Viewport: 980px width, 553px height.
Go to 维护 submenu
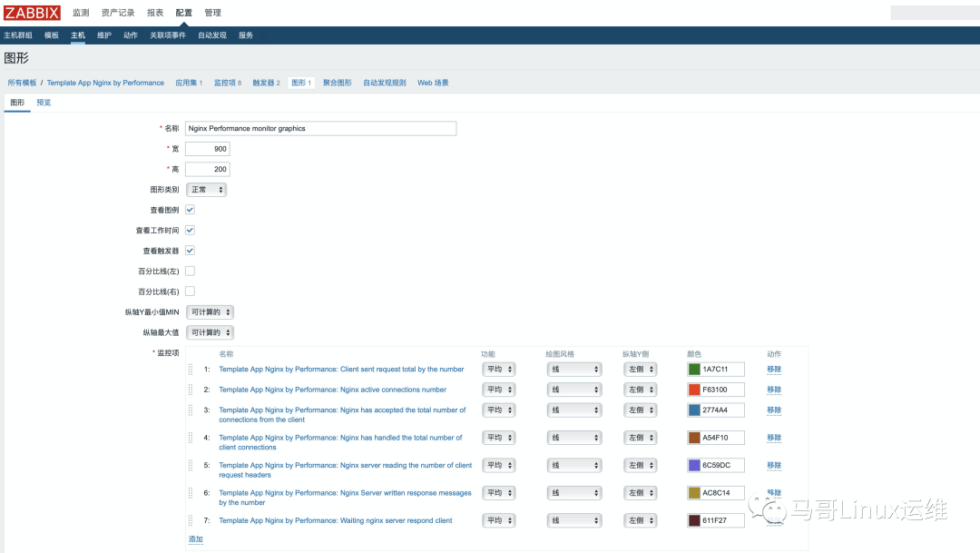coord(104,35)
